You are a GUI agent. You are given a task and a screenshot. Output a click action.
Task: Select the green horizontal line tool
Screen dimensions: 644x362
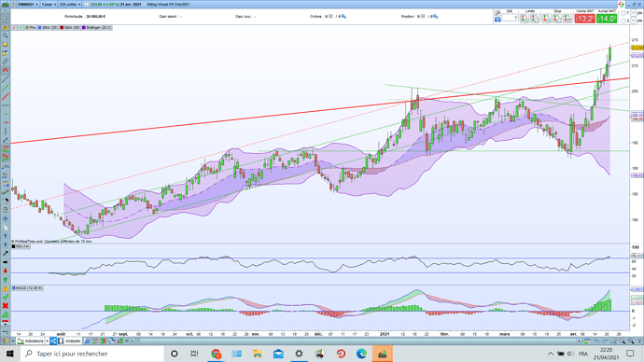point(6,114)
